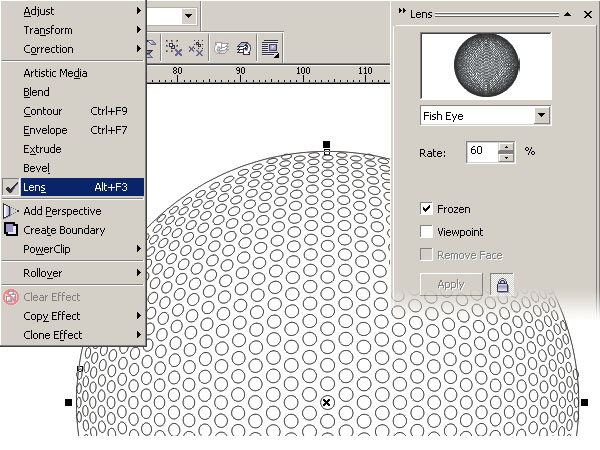Click the center X marker of object
600x450 pixels.
326,402
